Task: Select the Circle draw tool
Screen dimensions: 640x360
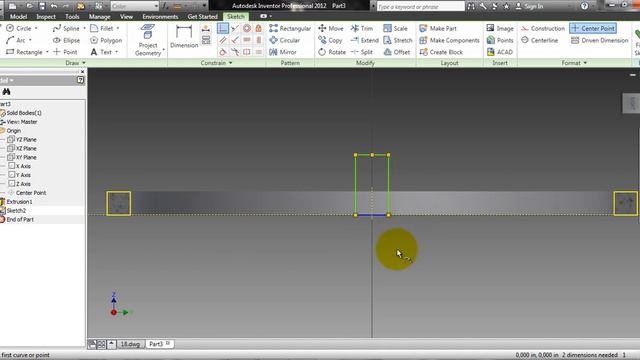Action: 19,28
